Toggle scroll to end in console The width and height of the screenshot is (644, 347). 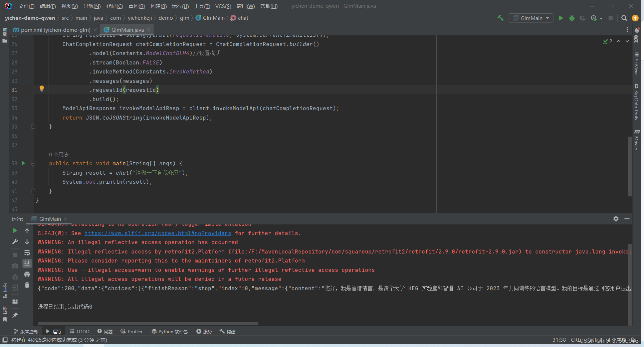coord(27,263)
